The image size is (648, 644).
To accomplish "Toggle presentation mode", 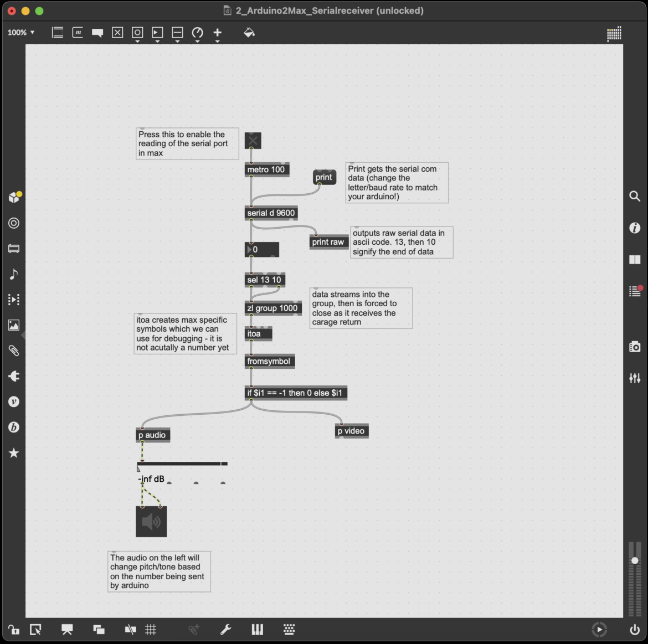I will (67, 630).
